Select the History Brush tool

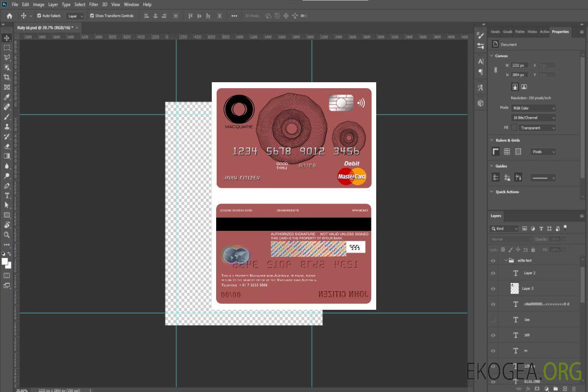tap(7, 137)
